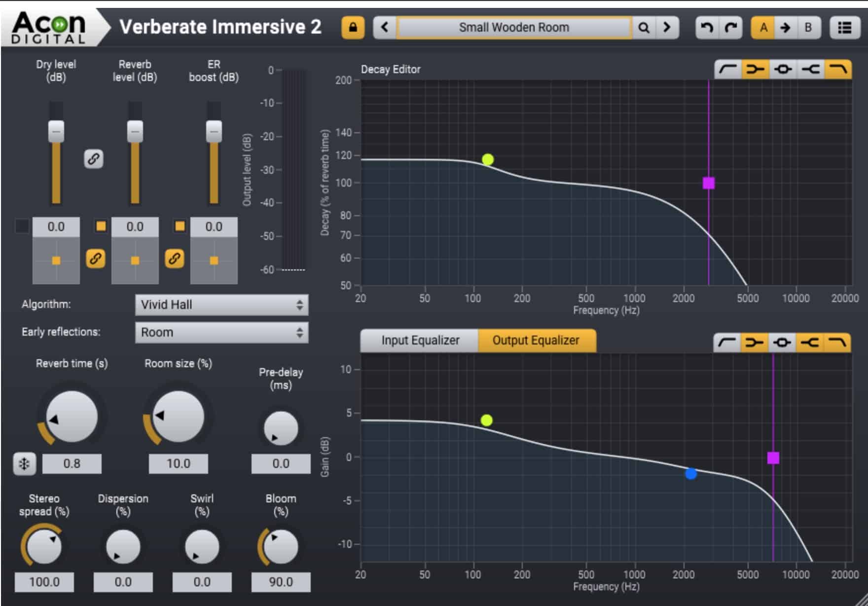Viewport: 868px width, 606px height.
Task: Enable the low-pass filter in the Output Equalizer
Action: pos(837,341)
